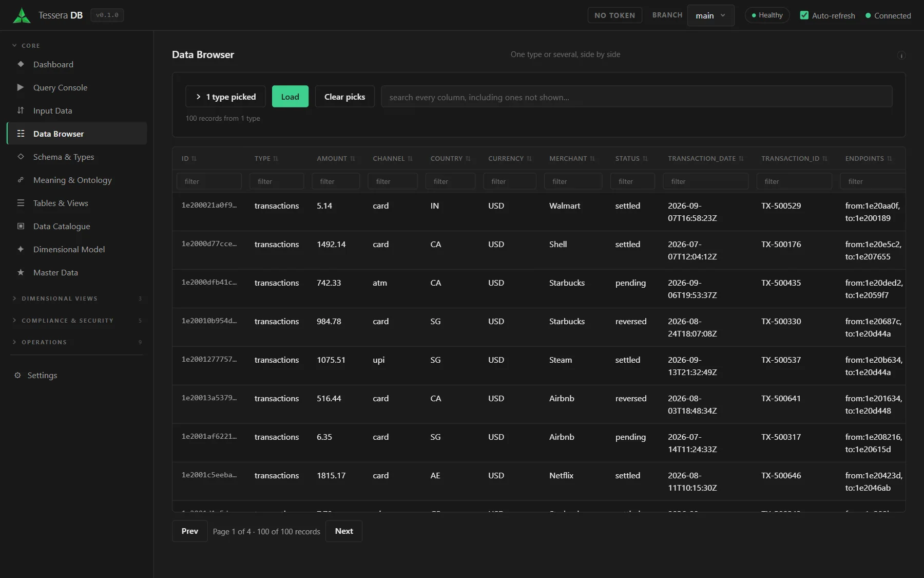Sort by MERCHANT column arrows
924x578 pixels.
click(592, 159)
